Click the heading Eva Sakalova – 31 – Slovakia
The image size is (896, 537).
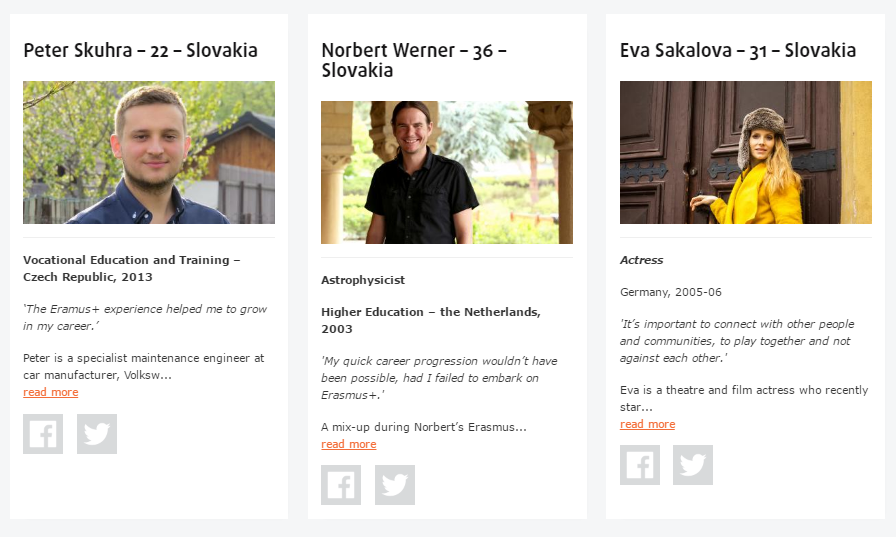(738, 50)
